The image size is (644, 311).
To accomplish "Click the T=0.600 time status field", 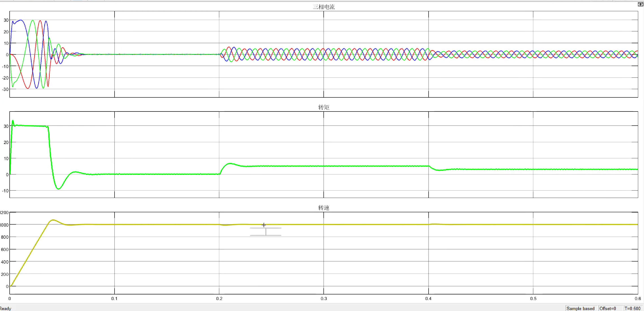I will coord(632,308).
